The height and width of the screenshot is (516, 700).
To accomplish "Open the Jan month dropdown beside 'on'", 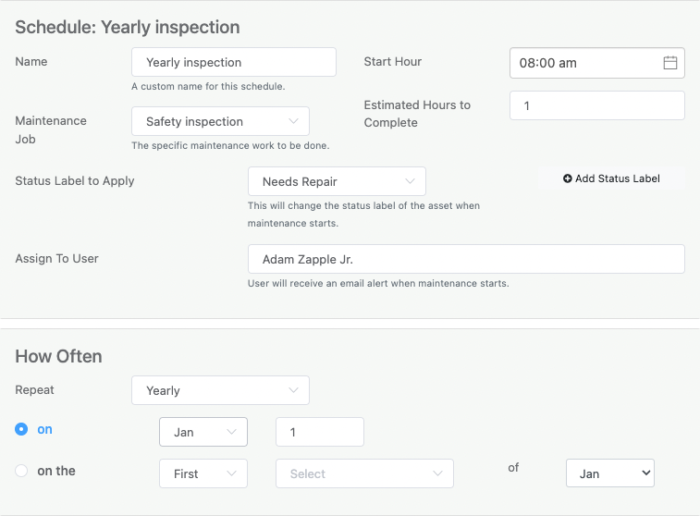I will [x=203, y=432].
